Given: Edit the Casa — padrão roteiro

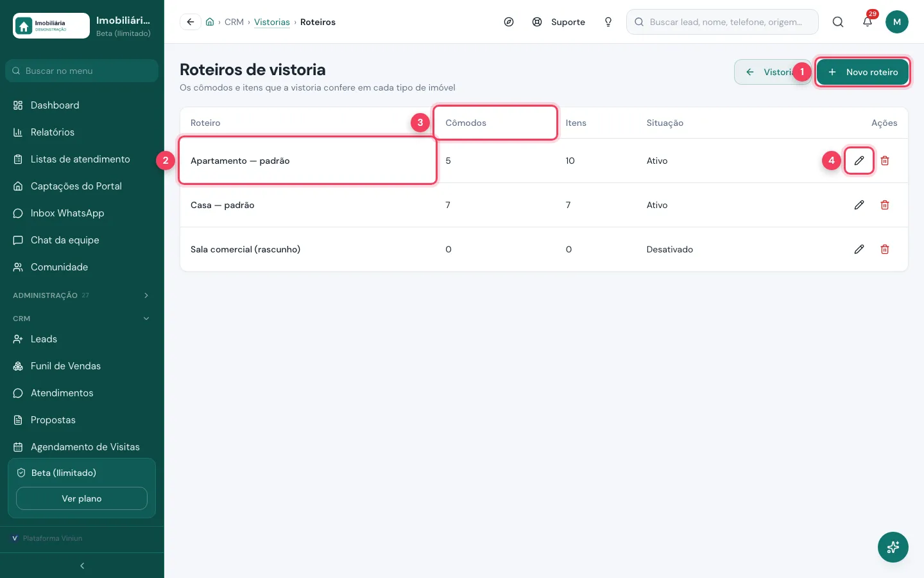Looking at the screenshot, I should [x=859, y=205].
